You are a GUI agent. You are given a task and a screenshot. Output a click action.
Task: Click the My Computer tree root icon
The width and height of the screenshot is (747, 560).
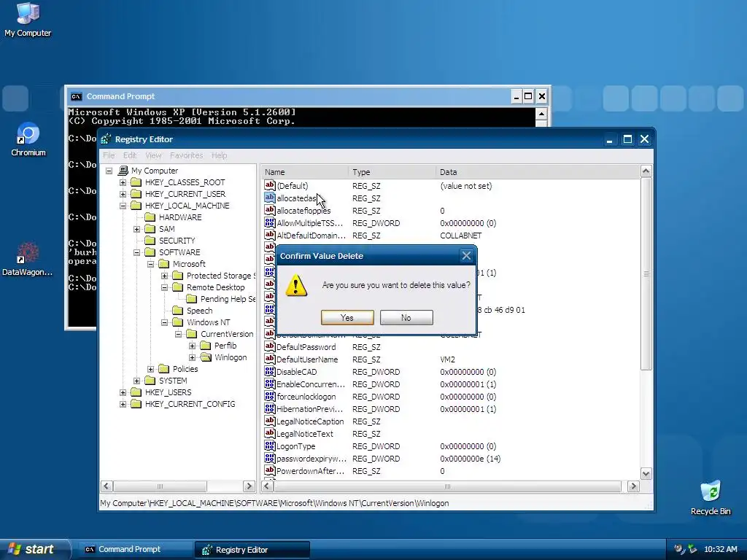pos(123,171)
